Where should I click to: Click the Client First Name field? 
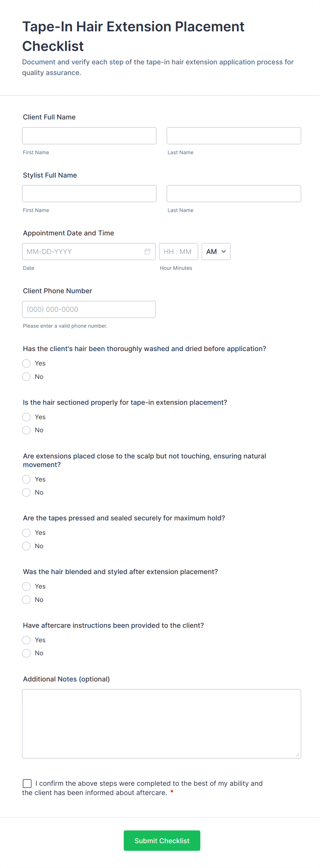click(x=89, y=136)
